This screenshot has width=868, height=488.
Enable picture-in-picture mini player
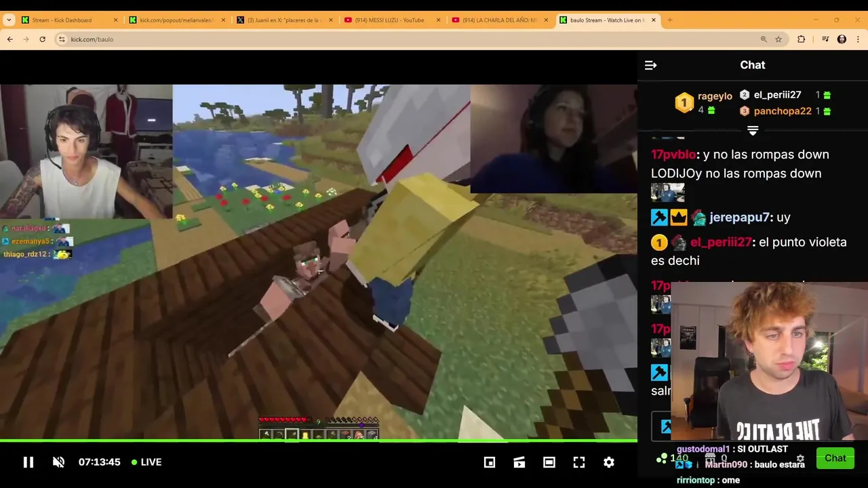tap(490, 462)
